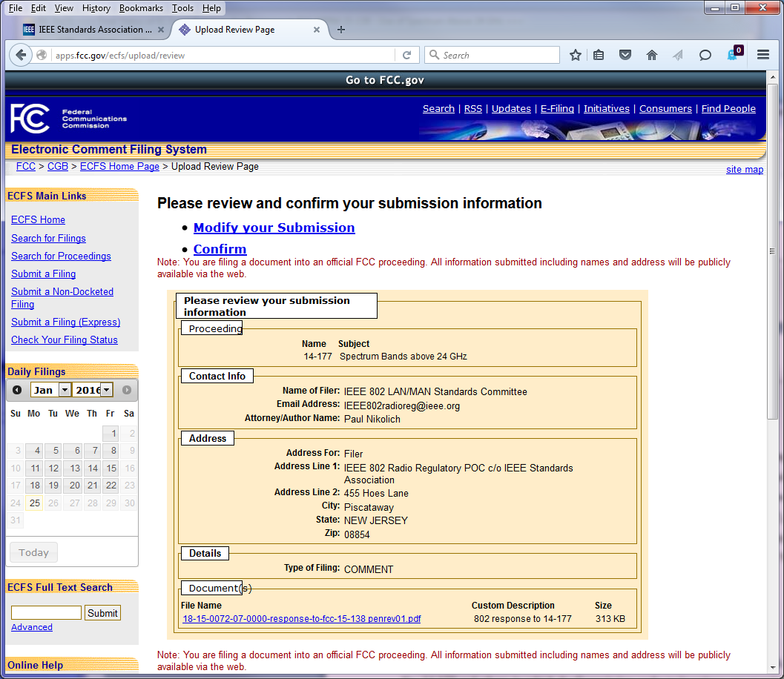Click the paper plane share icon

(677, 55)
